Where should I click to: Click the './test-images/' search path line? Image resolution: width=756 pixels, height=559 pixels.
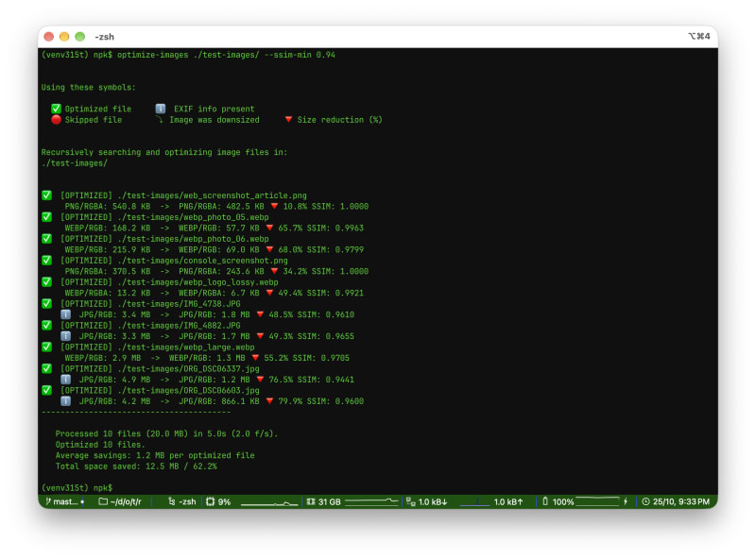[x=75, y=163]
